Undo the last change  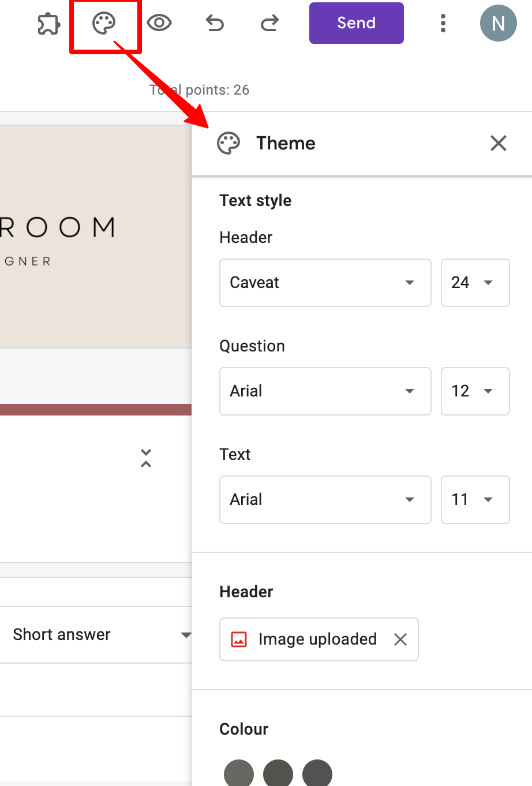click(x=214, y=23)
